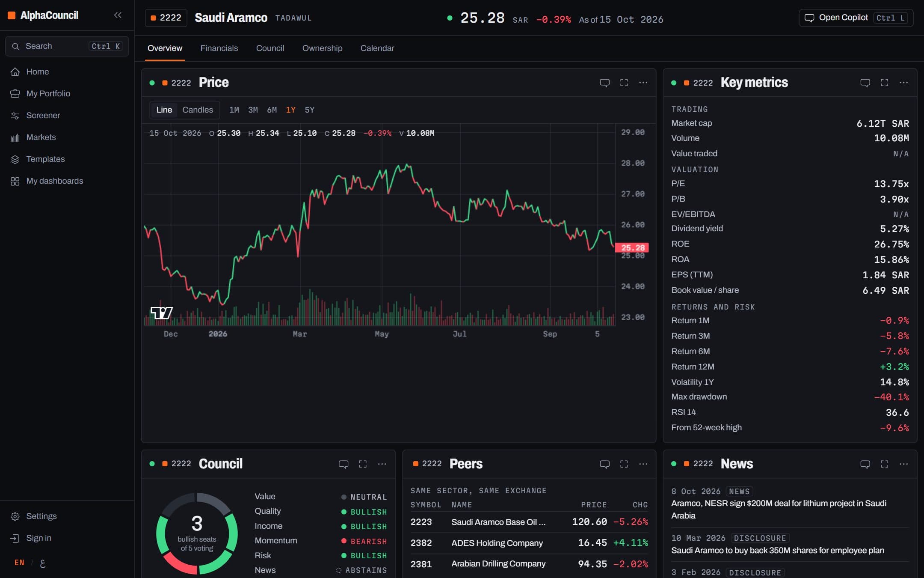Open Aramco NESR lithium deal headline

[779, 509]
